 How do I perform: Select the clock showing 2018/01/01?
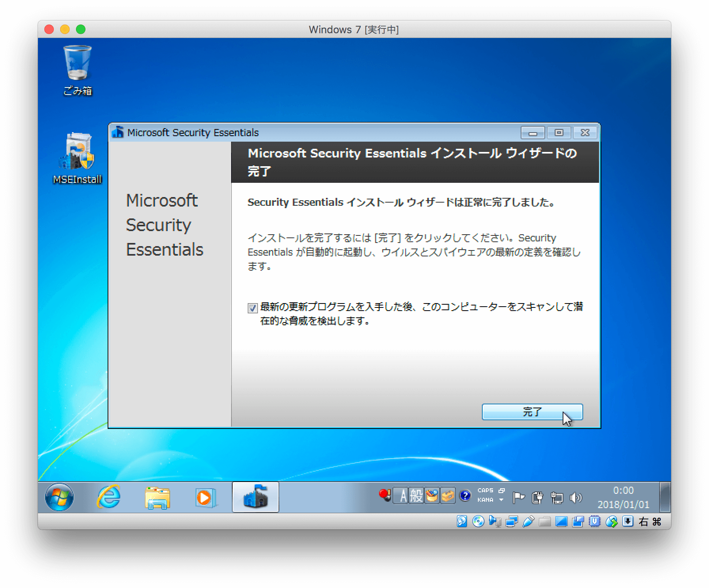point(624,505)
